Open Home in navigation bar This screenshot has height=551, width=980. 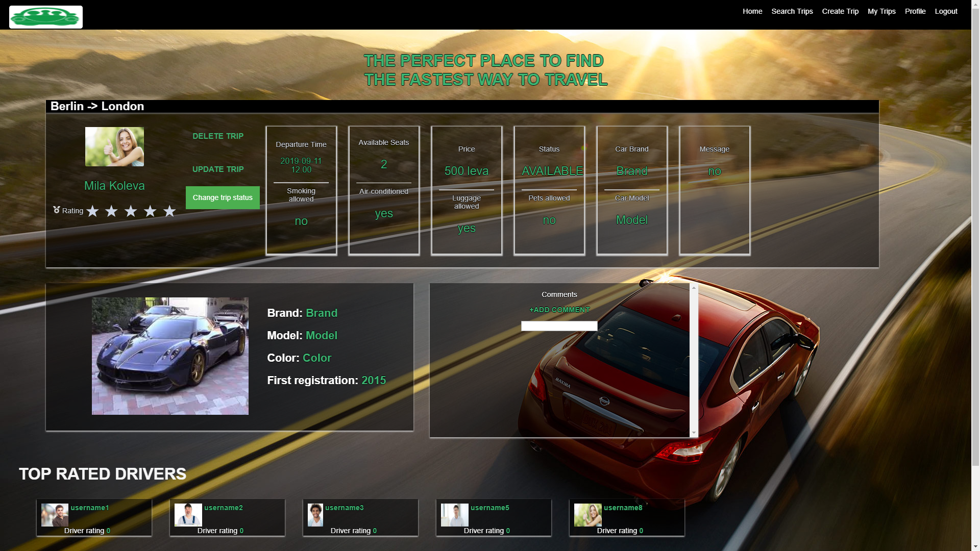click(x=752, y=11)
